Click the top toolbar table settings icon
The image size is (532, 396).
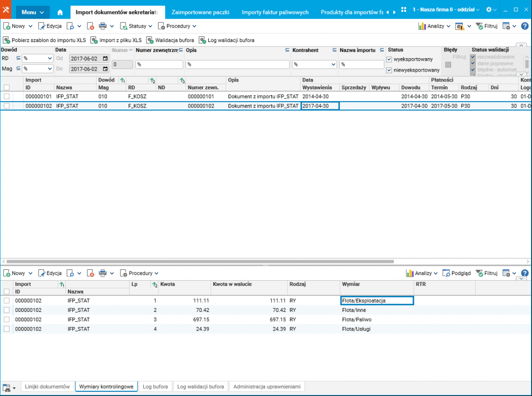[x=506, y=26]
